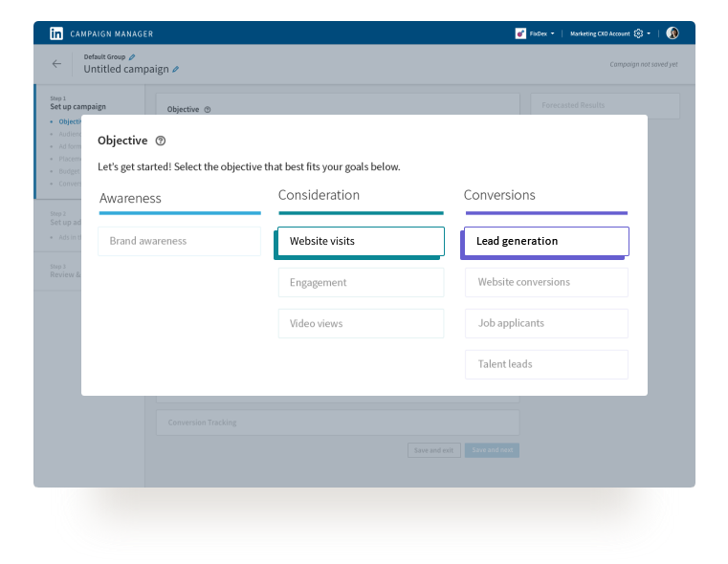Expand the Marketing CXO Account dropdown arrow
This screenshot has width=728, height=564.
(x=650, y=33)
